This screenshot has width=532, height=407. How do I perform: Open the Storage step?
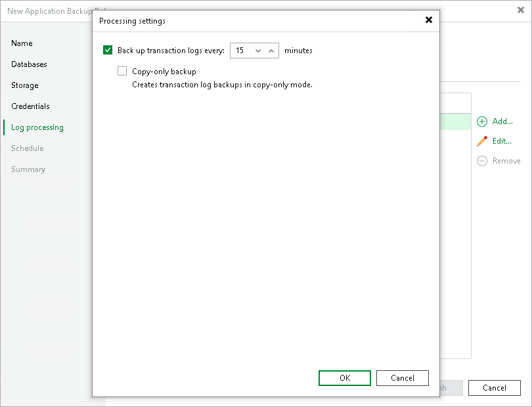coord(24,85)
